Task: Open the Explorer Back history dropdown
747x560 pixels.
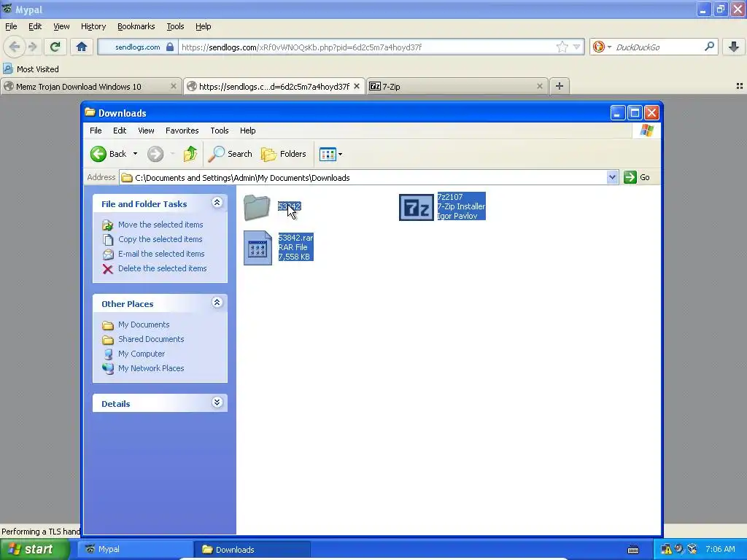Action: (135, 154)
